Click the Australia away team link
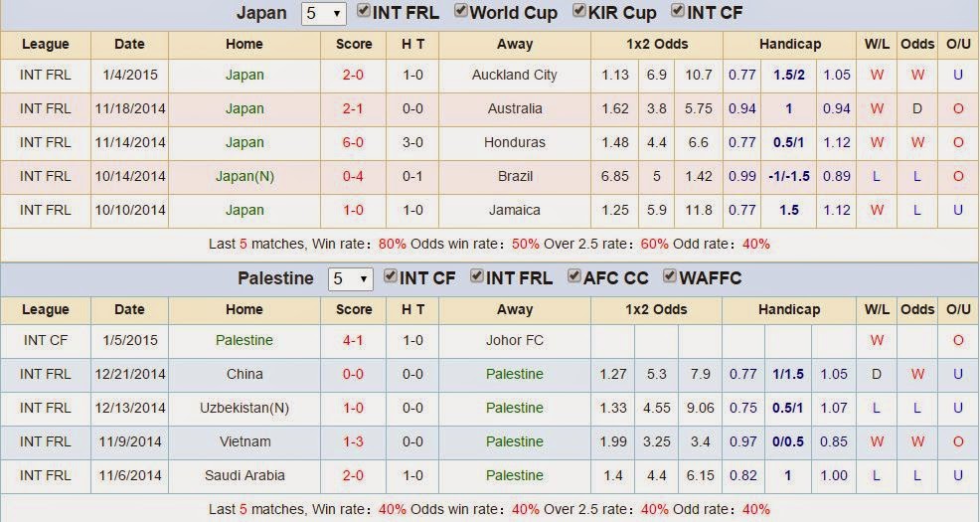Image resolution: width=980 pixels, height=522 pixels. [515, 108]
